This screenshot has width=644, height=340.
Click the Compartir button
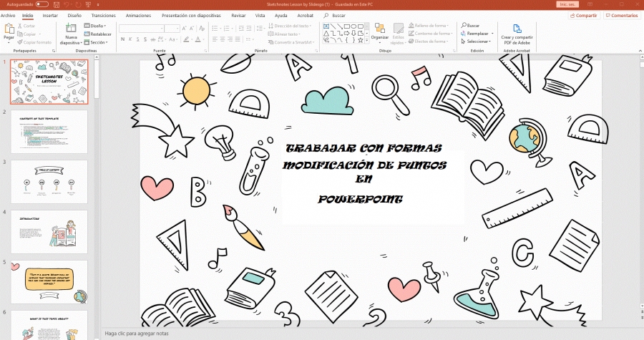pos(583,16)
